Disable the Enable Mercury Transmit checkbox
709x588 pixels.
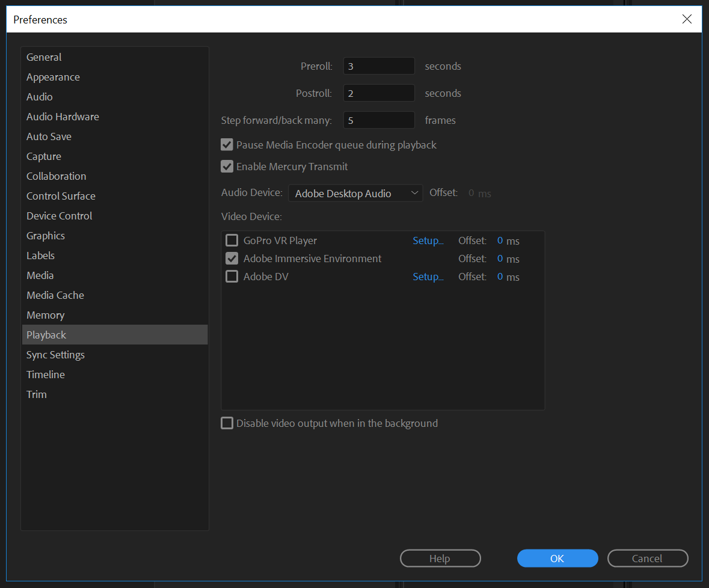pyautogui.click(x=227, y=167)
